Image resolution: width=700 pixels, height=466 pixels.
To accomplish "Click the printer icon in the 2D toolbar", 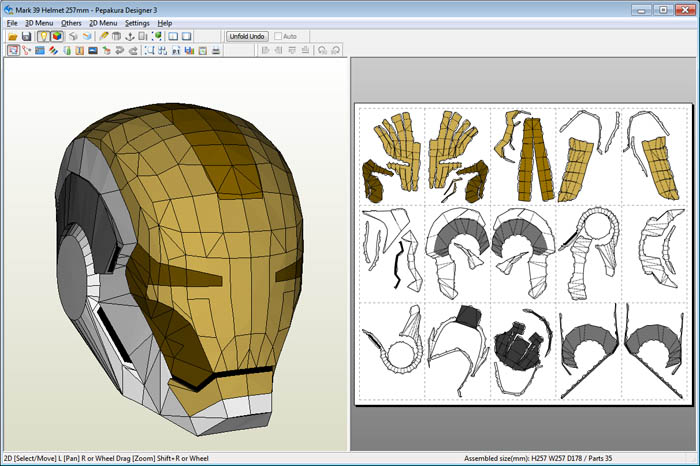I will [x=216, y=50].
